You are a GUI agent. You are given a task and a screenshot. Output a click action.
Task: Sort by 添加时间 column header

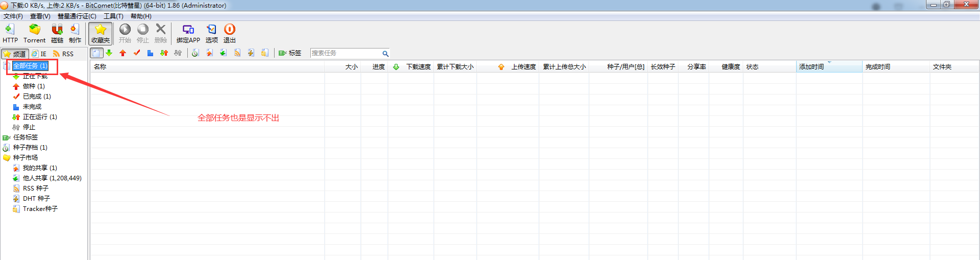[x=829, y=67]
